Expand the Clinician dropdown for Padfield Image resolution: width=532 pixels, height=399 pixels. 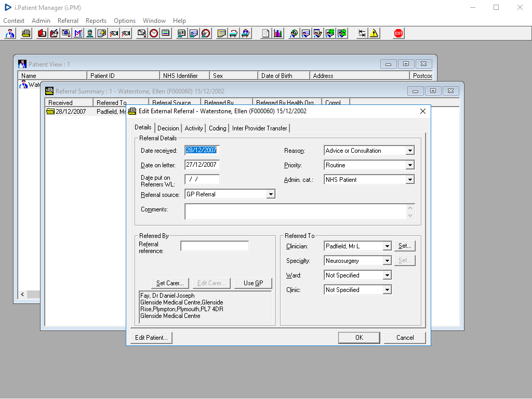point(387,246)
